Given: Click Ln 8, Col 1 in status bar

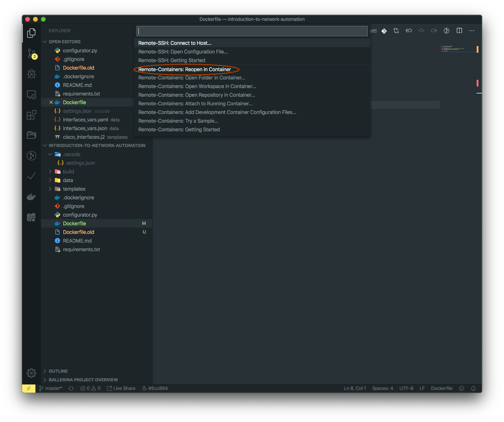Looking at the screenshot, I should (355, 388).
